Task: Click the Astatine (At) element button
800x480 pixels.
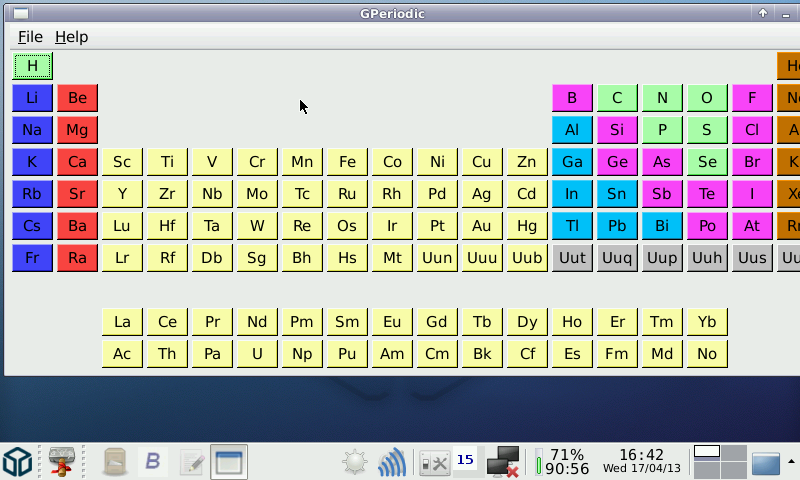Action: tap(752, 226)
